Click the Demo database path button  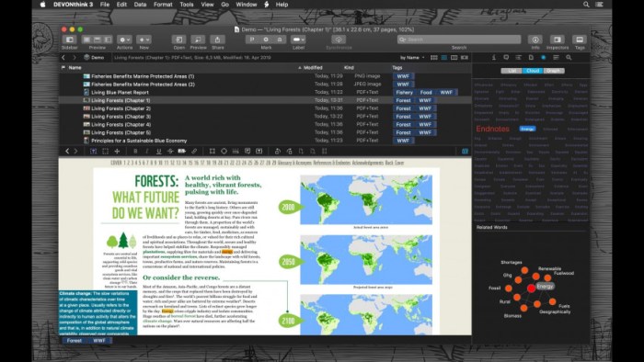tap(94, 57)
